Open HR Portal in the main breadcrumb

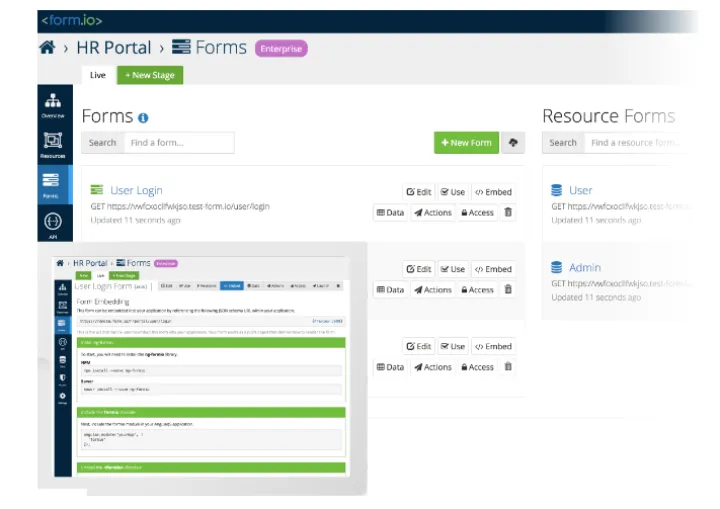click(x=113, y=48)
